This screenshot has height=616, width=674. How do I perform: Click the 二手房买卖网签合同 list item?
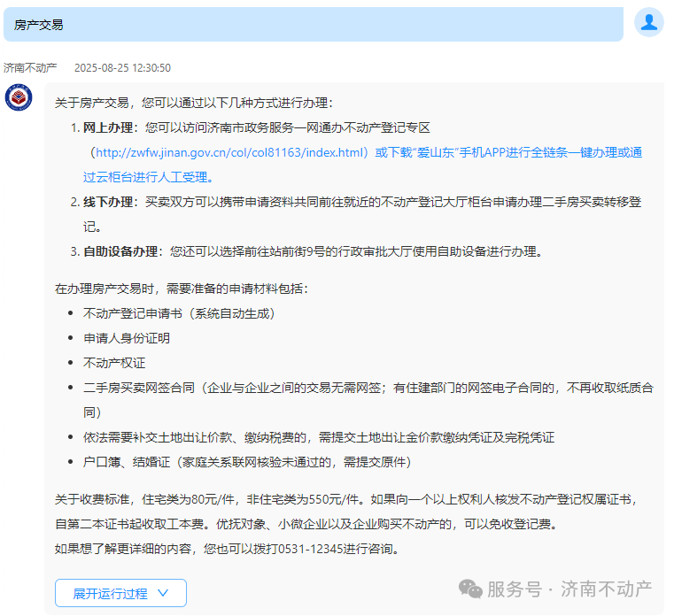pyautogui.click(x=368, y=400)
